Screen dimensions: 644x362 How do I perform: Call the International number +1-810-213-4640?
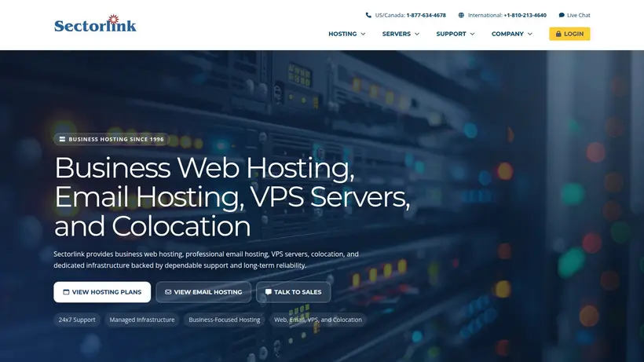point(525,15)
